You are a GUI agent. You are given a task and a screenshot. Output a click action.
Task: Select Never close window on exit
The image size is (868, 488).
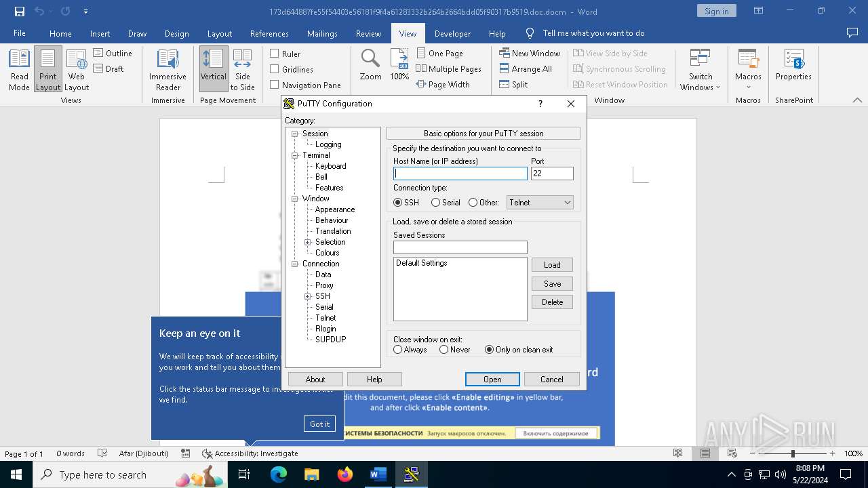click(443, 350)
